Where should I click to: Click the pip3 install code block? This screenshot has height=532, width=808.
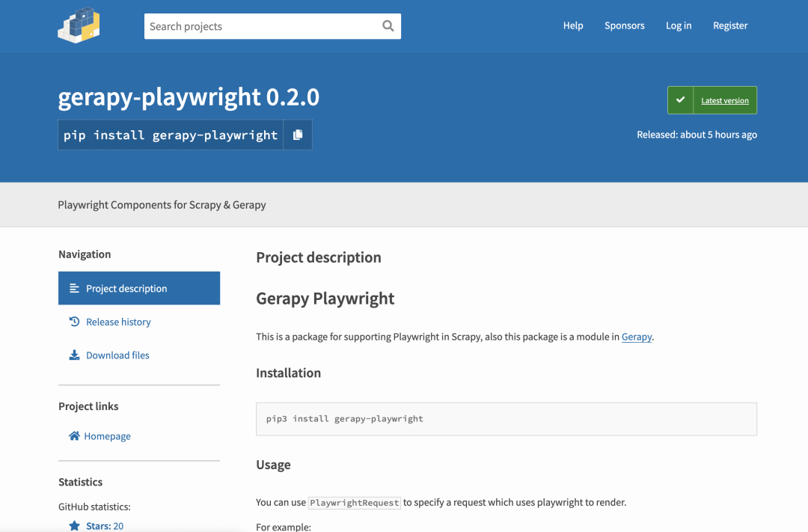pyautogui.click(x=506, y=419)
